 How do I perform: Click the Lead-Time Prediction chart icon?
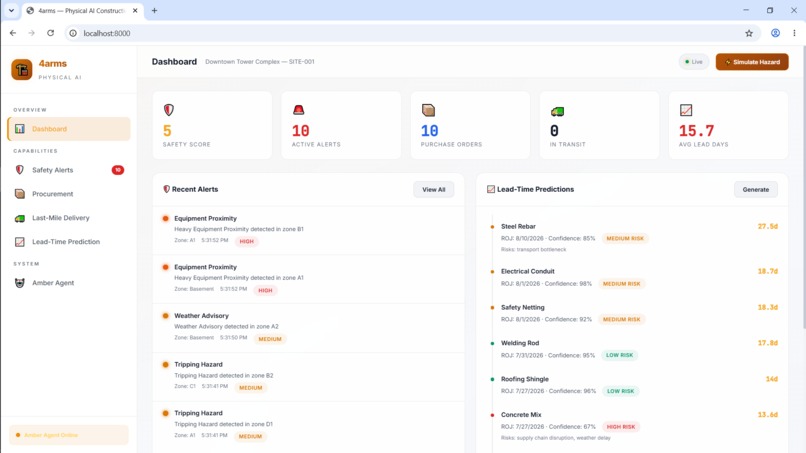(x=20, y=242)
